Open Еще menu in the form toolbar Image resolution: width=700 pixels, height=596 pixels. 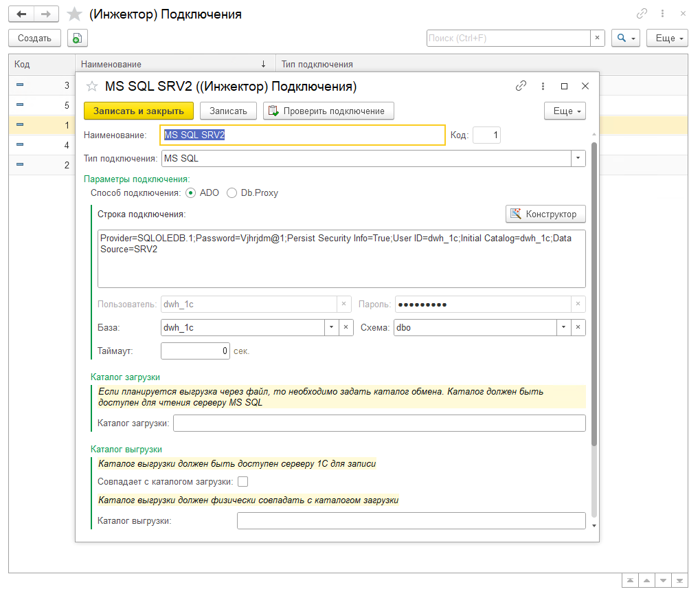pos(565,111)
